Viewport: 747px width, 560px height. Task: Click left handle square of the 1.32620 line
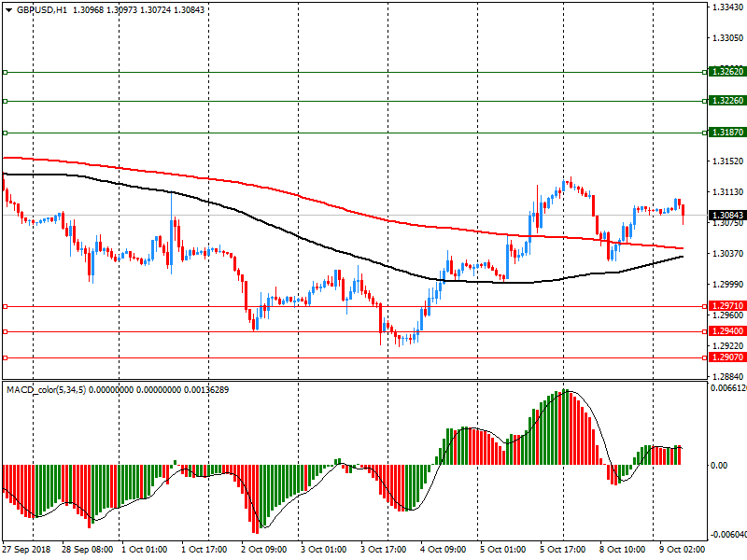tap(5, 72)
